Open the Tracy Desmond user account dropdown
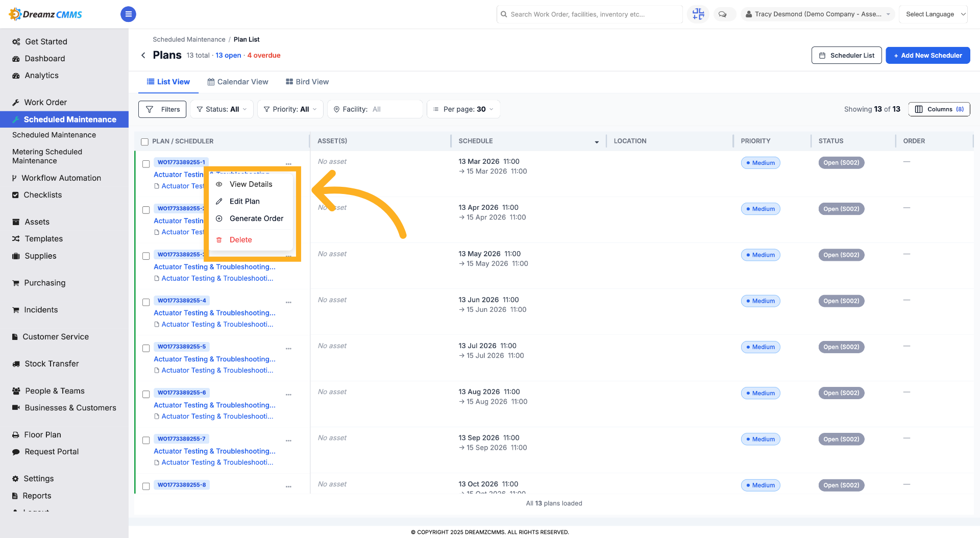 [818, 14]
